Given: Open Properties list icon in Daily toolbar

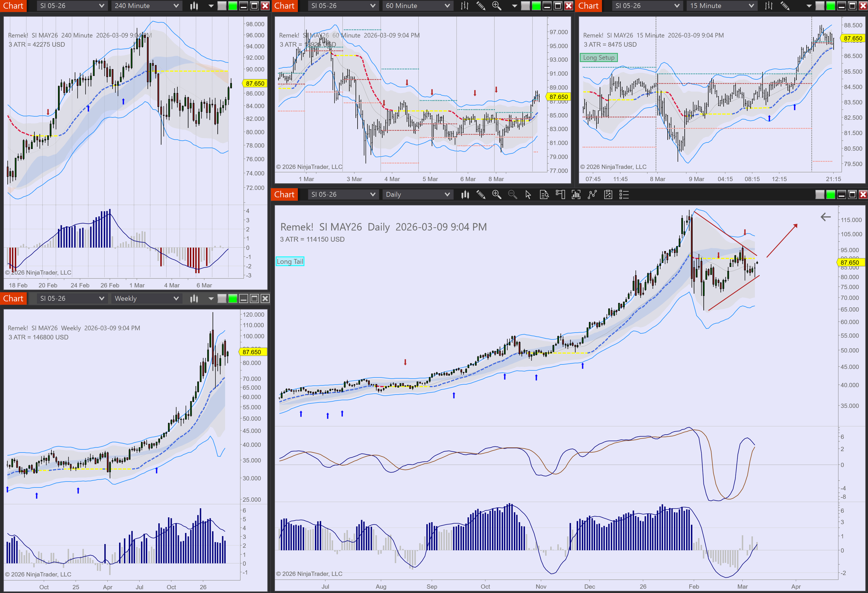Looking at the screenshot, I should (624, 194).
